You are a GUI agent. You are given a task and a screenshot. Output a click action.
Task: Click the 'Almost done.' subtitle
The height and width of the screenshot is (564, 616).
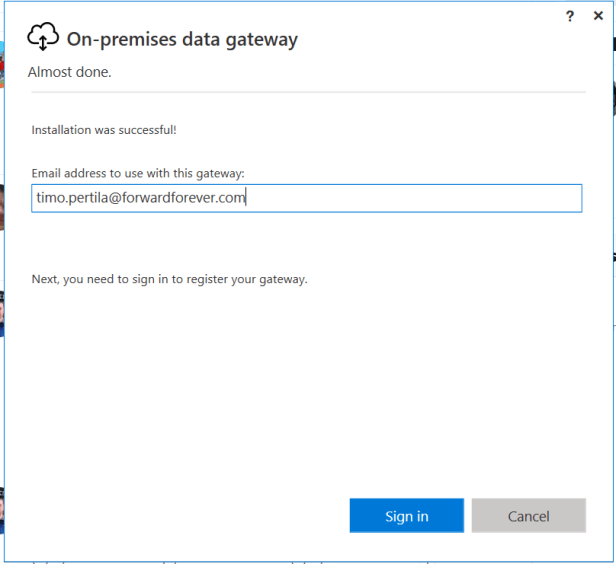click(70, 72)
